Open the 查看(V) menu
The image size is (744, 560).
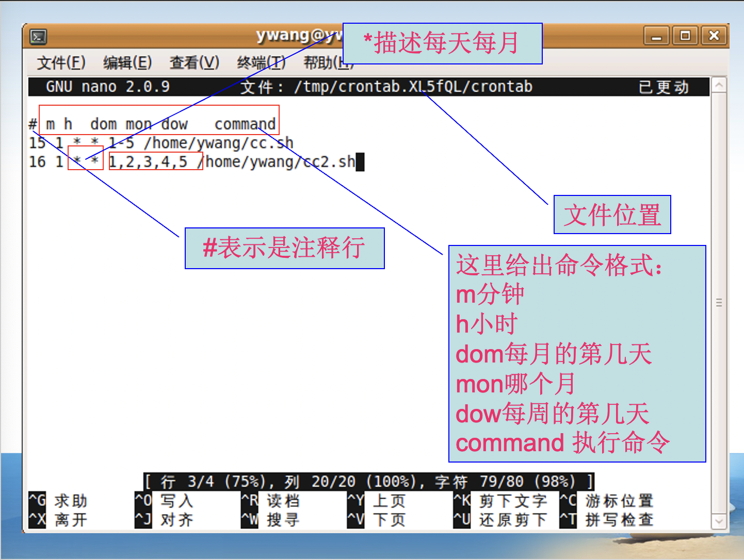coord(195,63)
